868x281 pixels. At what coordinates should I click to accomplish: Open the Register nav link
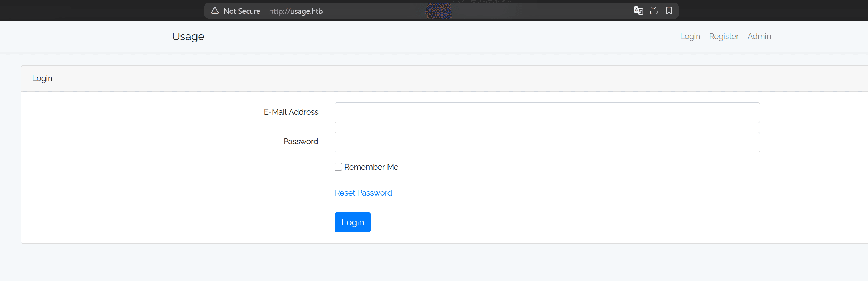coord(724,37)
